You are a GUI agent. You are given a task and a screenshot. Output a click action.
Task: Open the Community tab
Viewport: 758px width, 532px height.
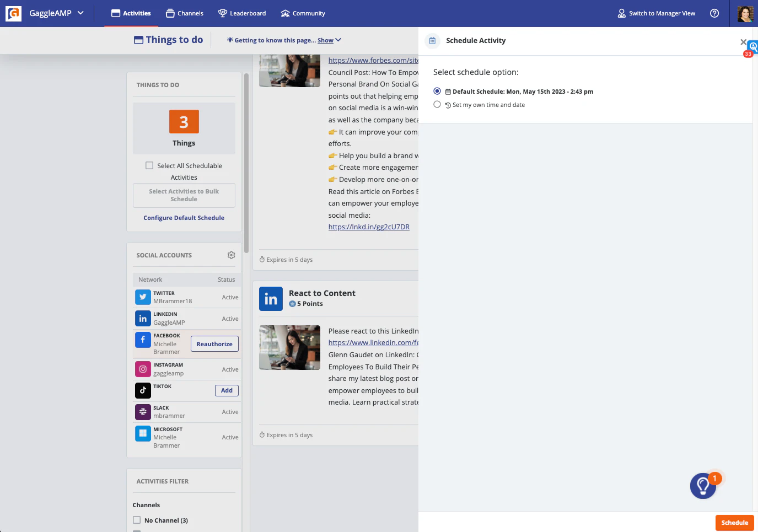click(303, 13)
